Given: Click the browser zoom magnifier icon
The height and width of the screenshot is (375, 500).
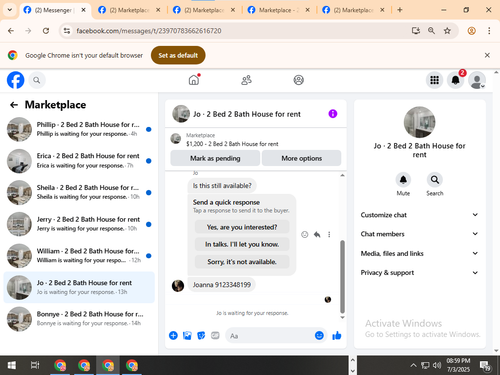Looking at the screenshot, I should click(x=431, y=31).
